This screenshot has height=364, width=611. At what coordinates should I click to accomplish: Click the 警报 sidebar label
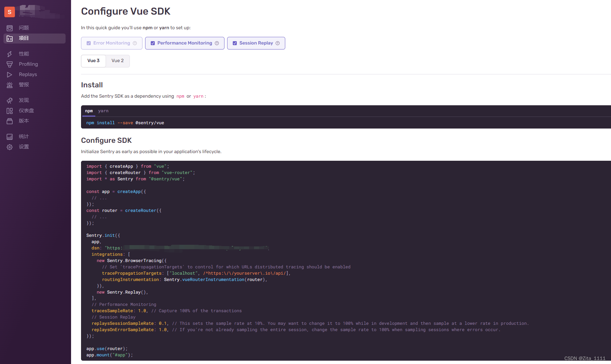click(24, 85)
